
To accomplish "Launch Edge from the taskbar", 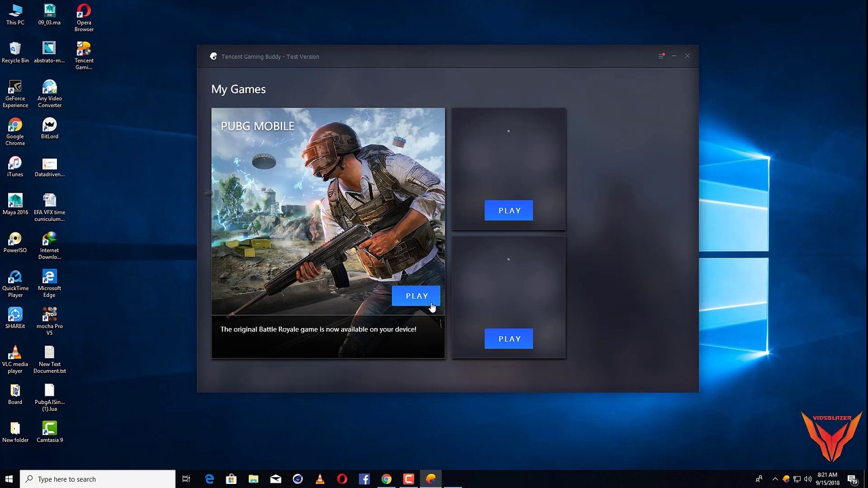I will tap(210, 479).
